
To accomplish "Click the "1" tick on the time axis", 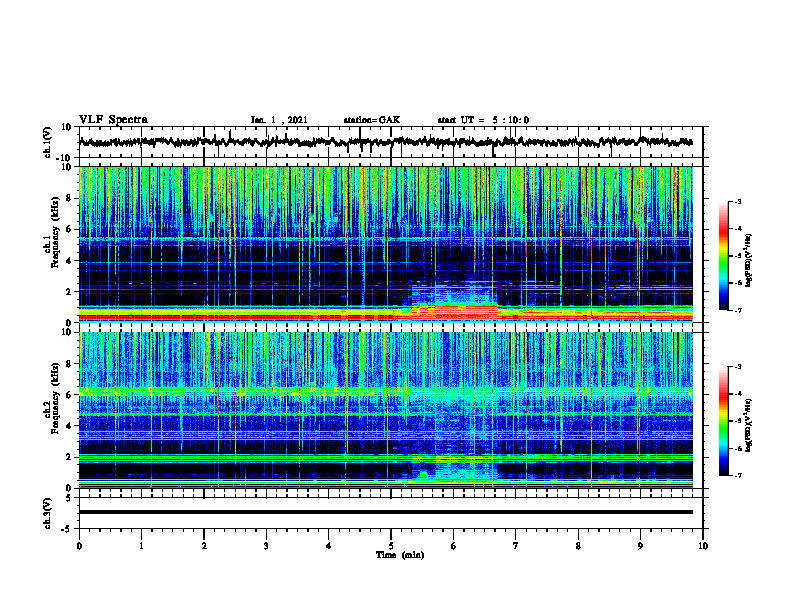I will pyautogui.click(x=141, y=546).
